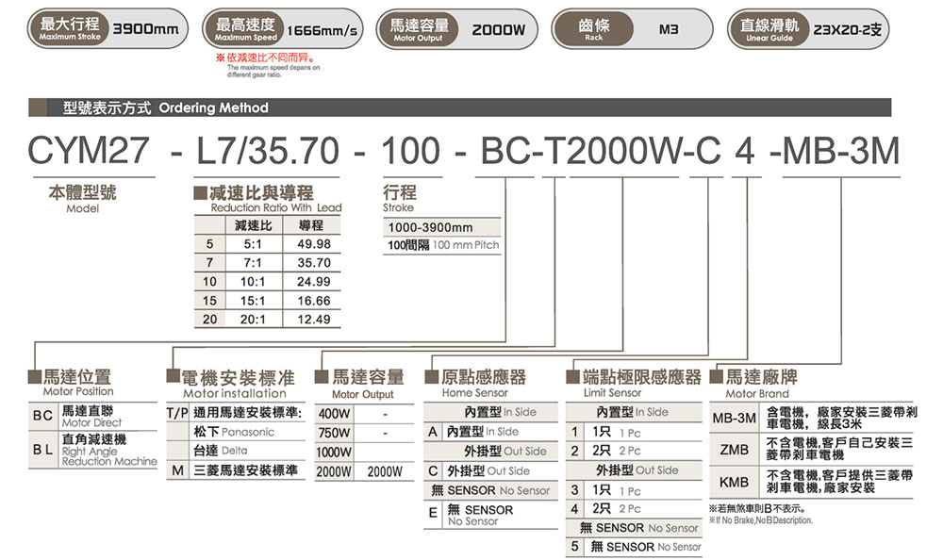Click stroke range 1000-3900mm

tap(442, 227)
